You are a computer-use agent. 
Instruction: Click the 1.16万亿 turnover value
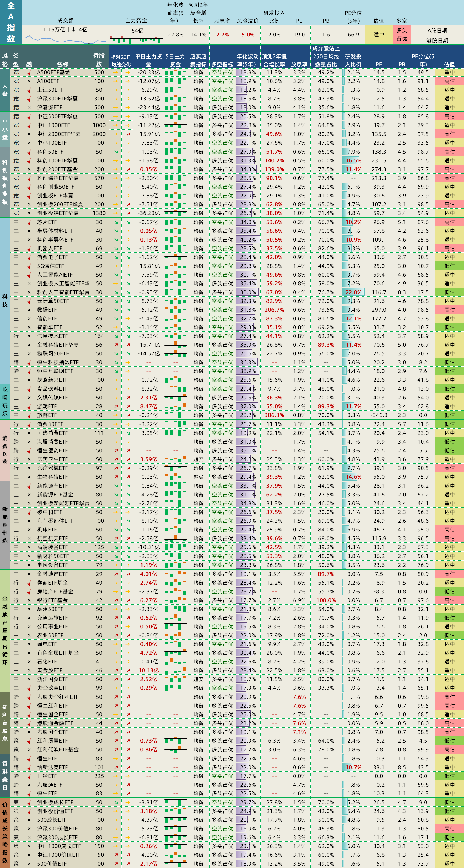(x=54, y=30)
